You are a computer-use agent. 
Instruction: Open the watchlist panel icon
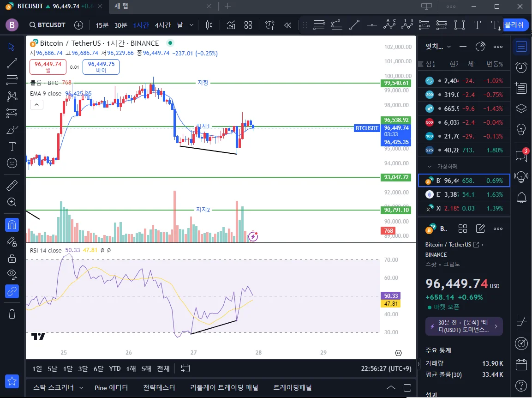coord(521,47)
